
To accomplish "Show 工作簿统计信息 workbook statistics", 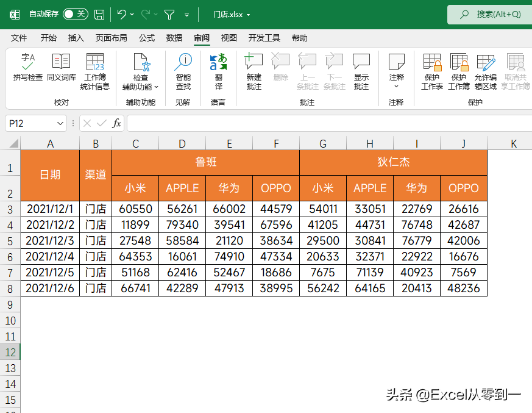I will click(x=95, y=71).
